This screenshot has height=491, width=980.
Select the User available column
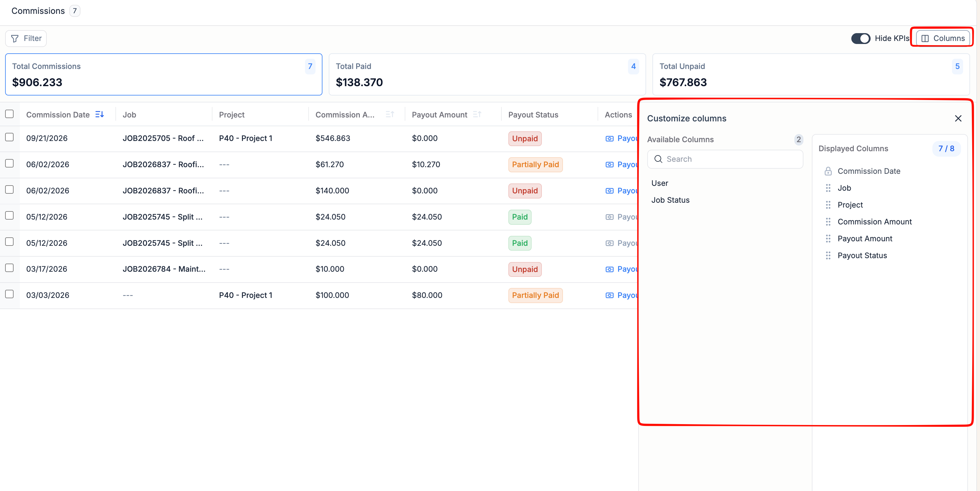point(660,183)
